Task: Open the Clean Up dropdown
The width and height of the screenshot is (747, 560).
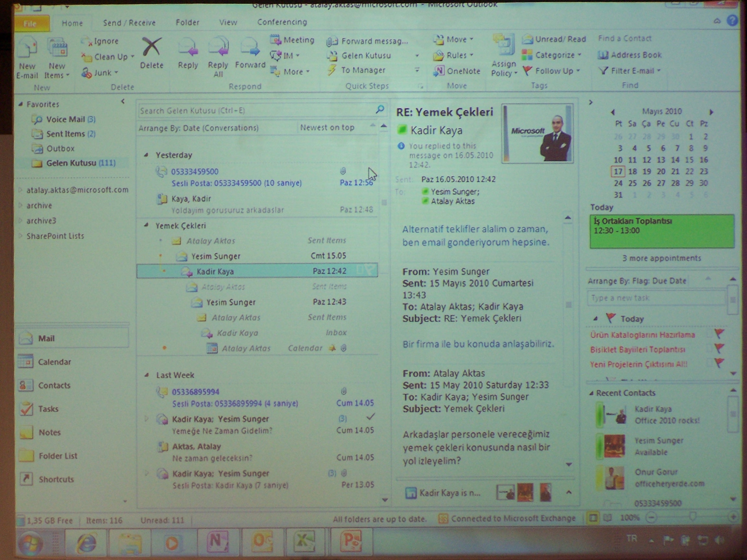Action: pos(133,57)
